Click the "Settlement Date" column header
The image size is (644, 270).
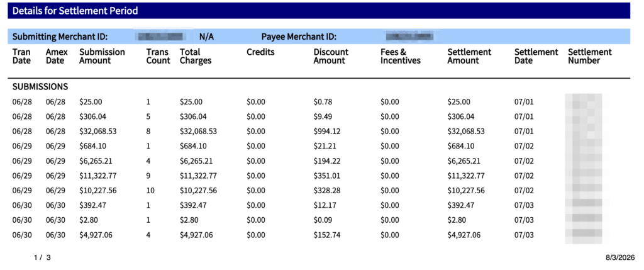click(x=536, y=56)
